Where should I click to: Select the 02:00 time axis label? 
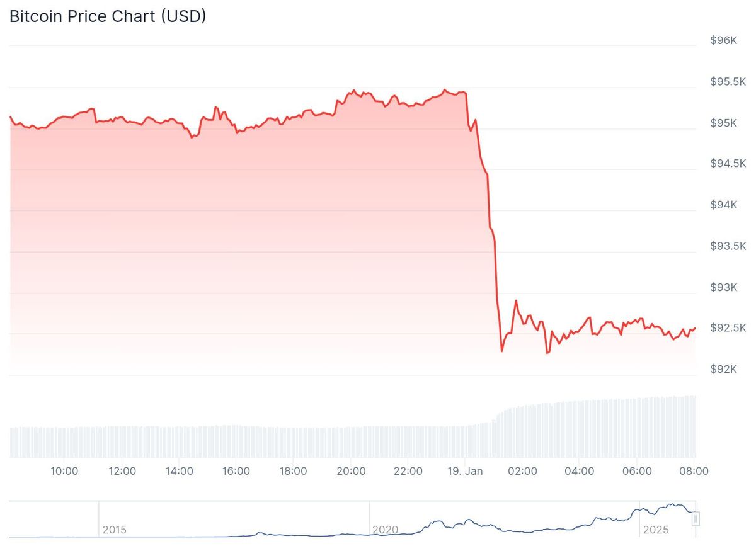click(522, 471)
